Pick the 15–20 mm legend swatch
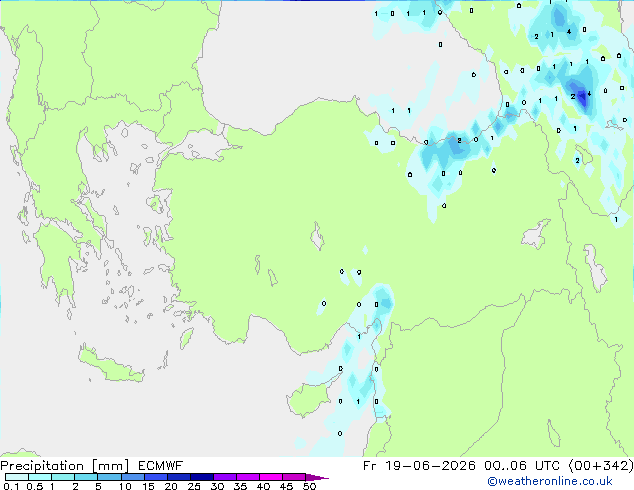Viewport: 634px width, 490px height. (156, 477)
